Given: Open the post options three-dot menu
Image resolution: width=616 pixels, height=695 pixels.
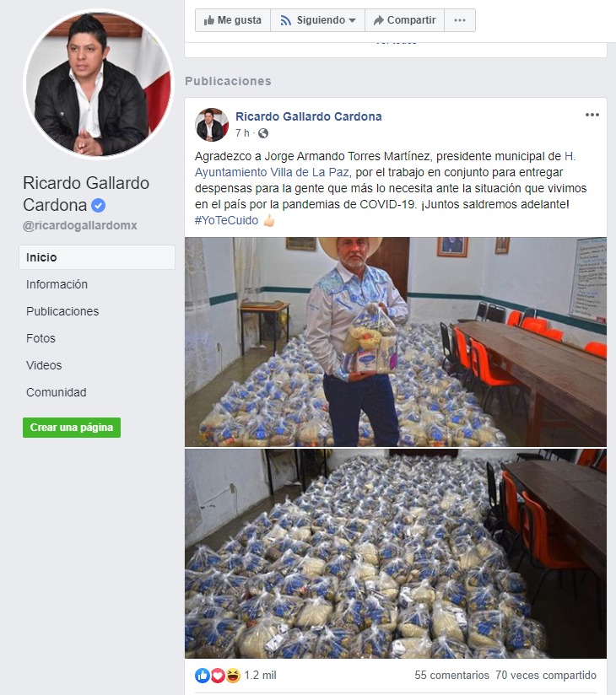Looking at the screenshot, I should 592,115.
